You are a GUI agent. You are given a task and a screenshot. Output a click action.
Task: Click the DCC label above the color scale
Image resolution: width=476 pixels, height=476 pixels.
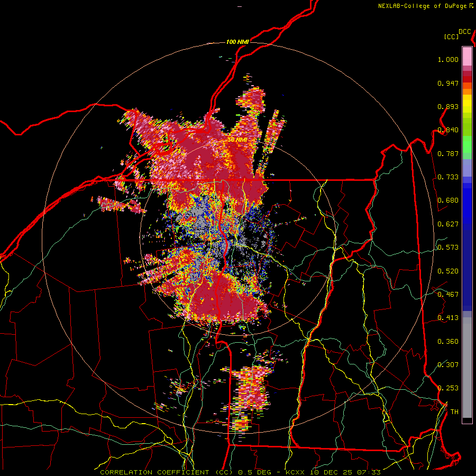pos(465,32)
